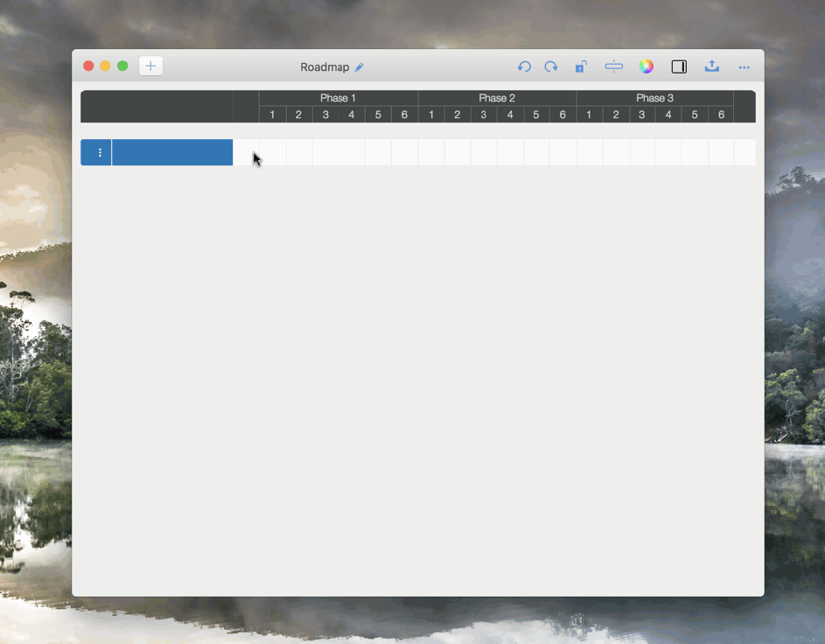The height and width of the screenshot is (644, 825).
Task: Click the plus button to add item
Action: (150, 66)
